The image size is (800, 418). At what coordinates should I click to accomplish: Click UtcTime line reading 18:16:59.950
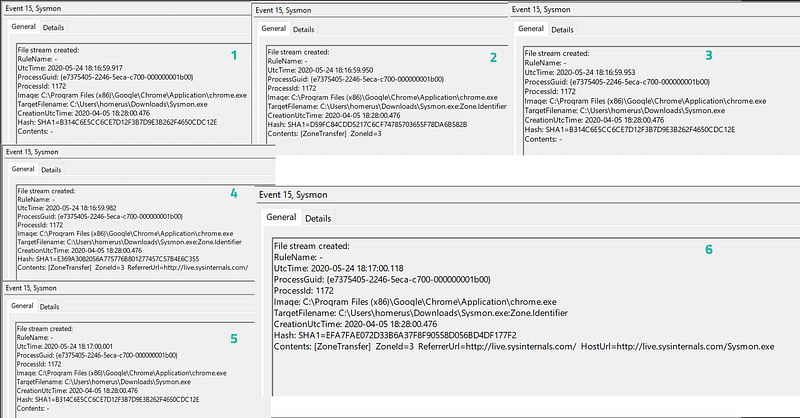[320, 70]
